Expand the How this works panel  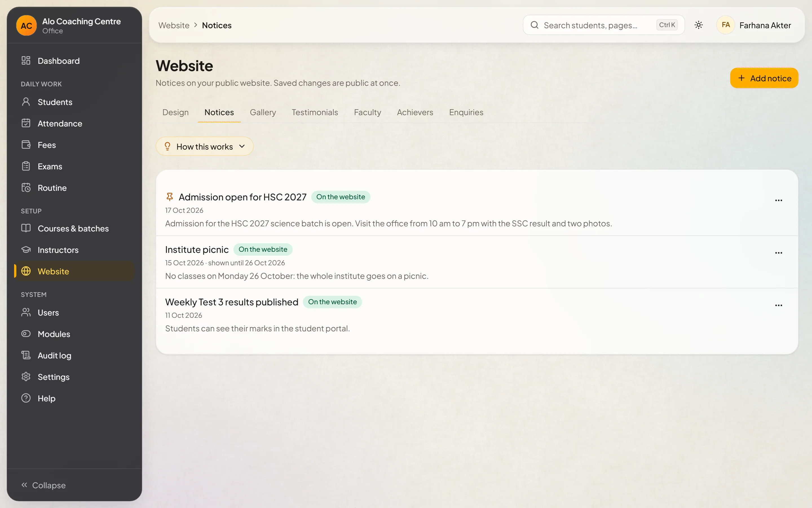click(x=204, y=146)
